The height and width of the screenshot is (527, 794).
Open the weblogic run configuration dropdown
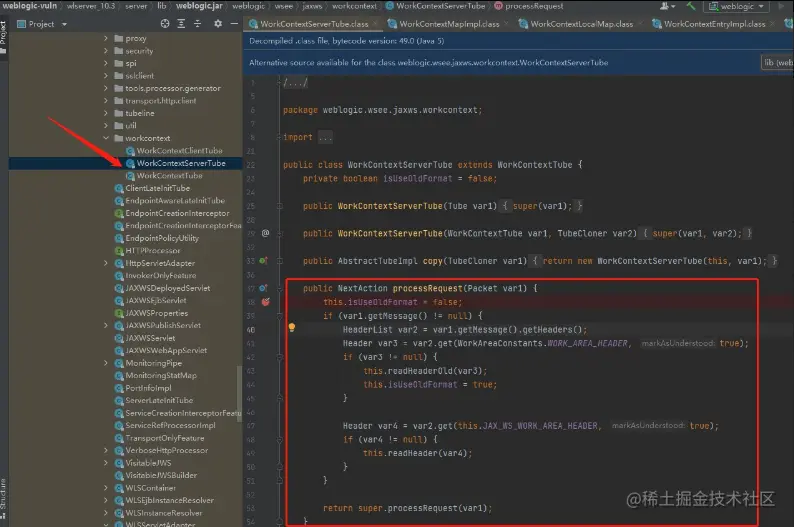[x=736, y=6]
